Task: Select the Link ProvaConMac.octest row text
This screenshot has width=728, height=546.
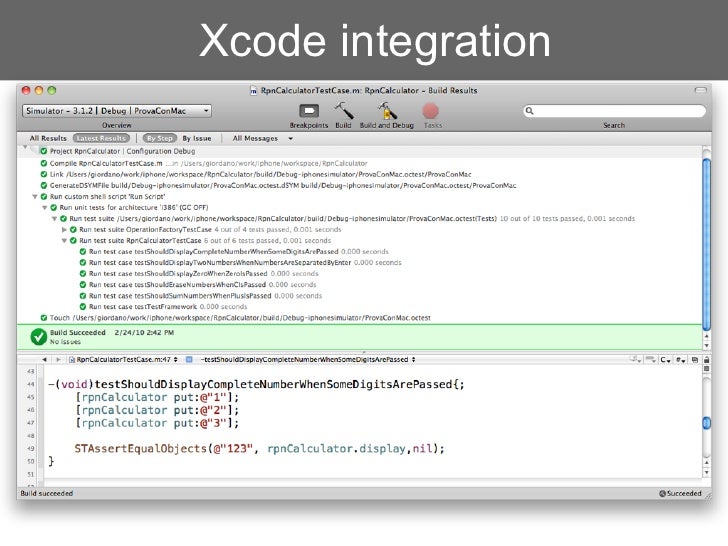Action: pyautogui.click(x=260, y=175)
